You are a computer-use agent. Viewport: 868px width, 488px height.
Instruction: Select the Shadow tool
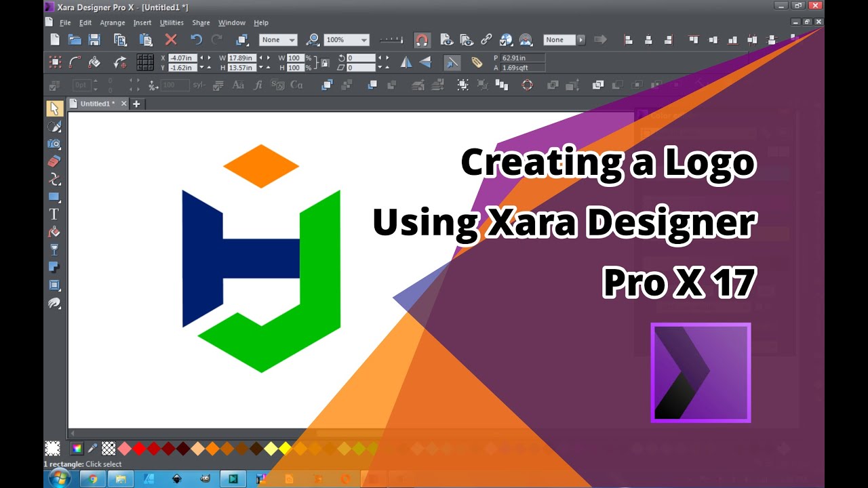pos(54,267)
